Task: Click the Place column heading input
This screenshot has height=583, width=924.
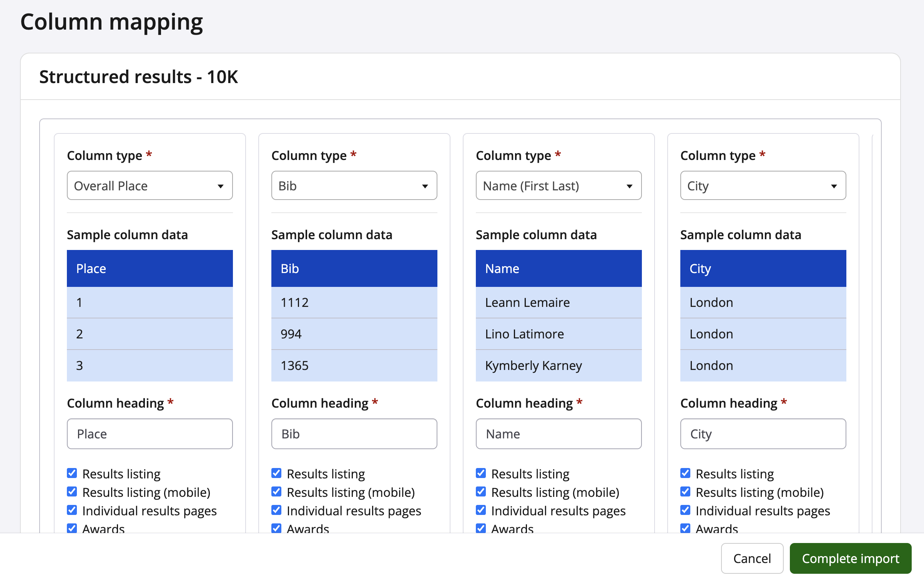Action: pos(150,434)
